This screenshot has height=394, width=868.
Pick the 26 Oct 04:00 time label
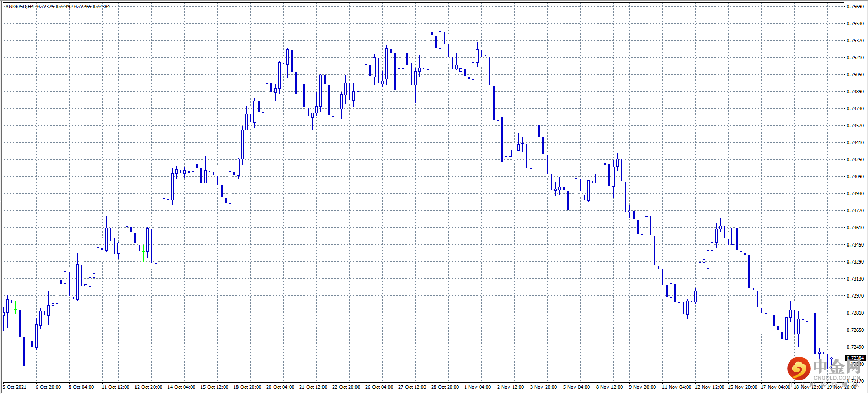coord(379,387)
